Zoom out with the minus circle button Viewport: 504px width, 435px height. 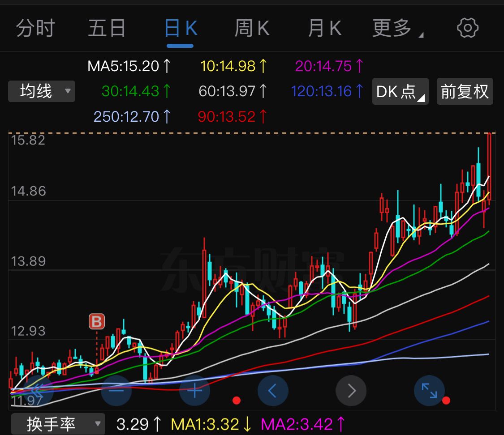(116, 391)
